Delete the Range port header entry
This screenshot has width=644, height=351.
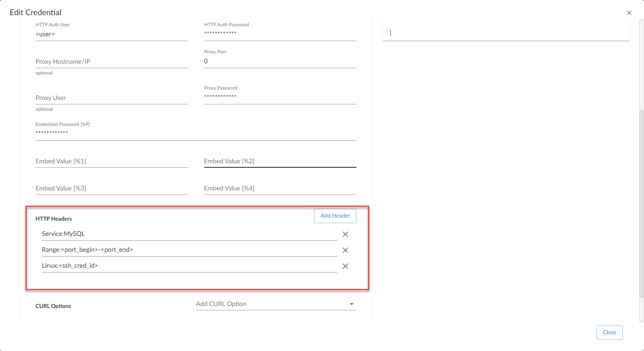click(x=345, y=250)
